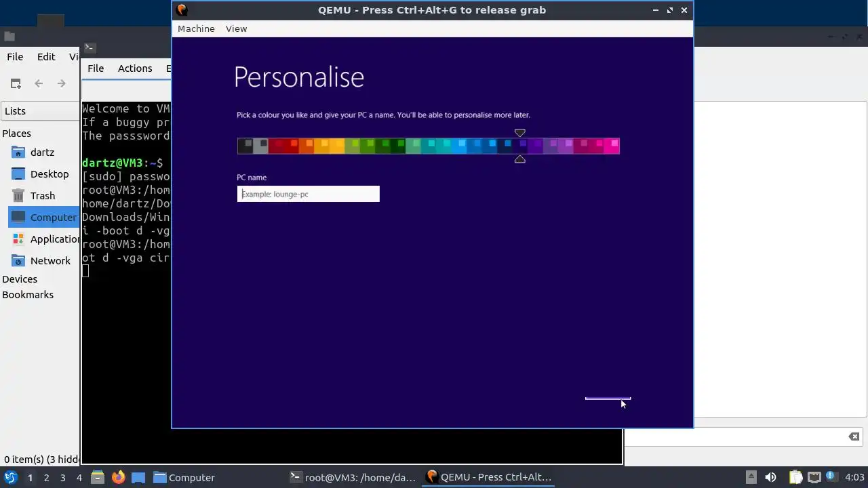868x488 pixels.
Task: Clear the text field in the background window
Action: (x=854, y=436)
